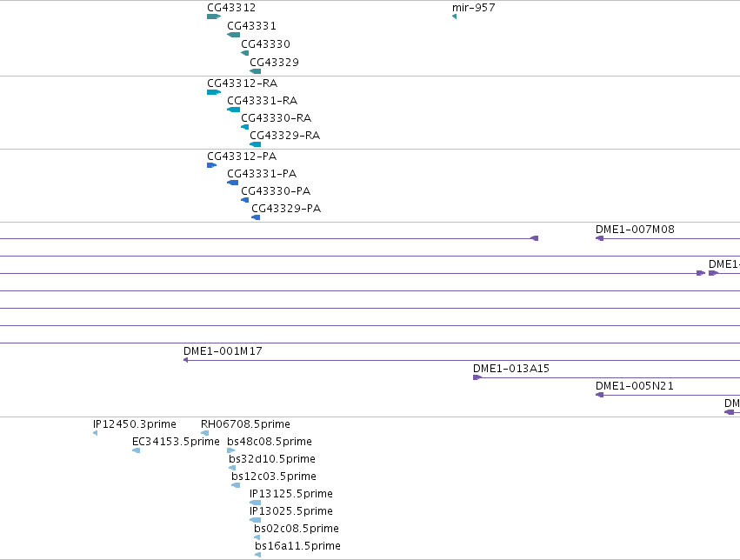740x560 pixels.
Task: Click the DME1-007M08 label
Action: point(636,230)
